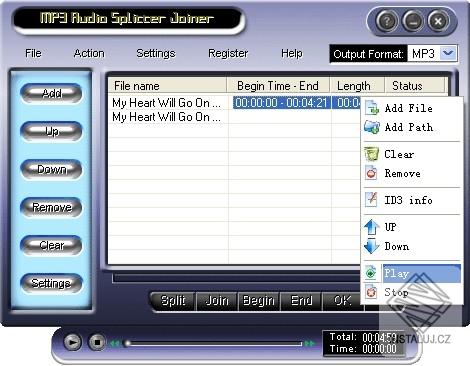This screenshot has width=470, height=366.
Task: Click the Settings button in sidebar
Action: pos(51,283)
